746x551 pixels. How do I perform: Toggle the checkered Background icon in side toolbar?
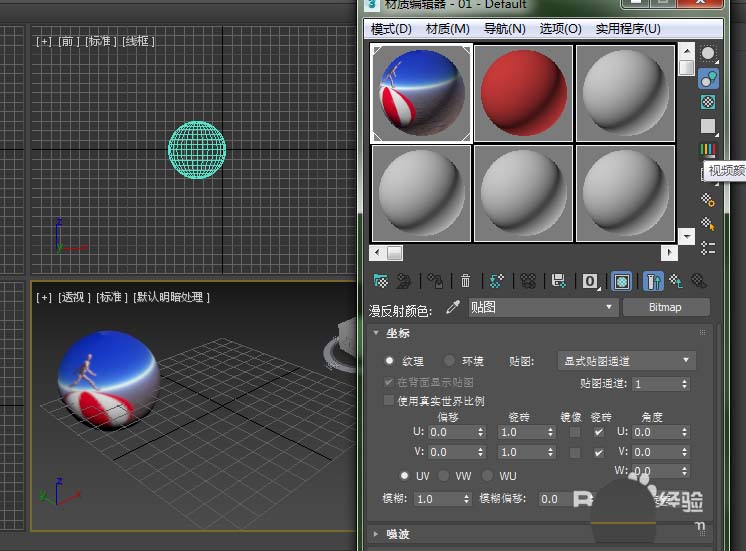click(708, 102)
